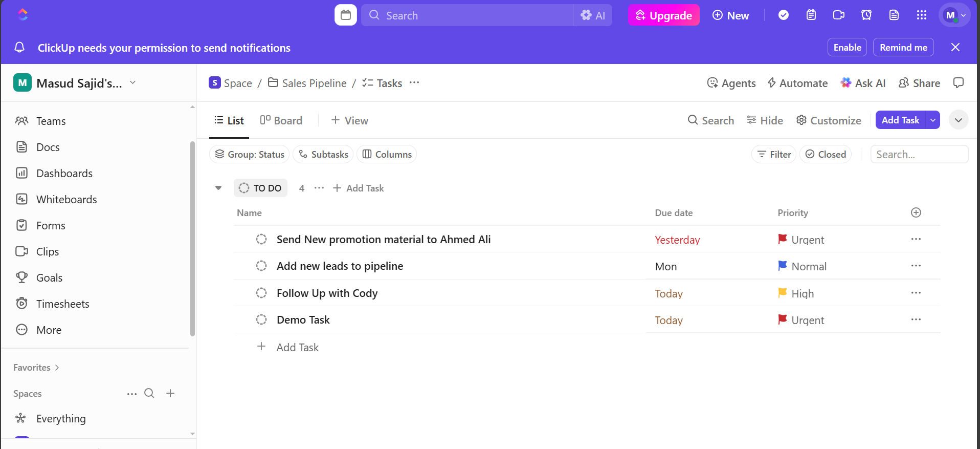The image size is (980, 449).
Task: Open the ClickUp home logo
Action: [23, 15]
